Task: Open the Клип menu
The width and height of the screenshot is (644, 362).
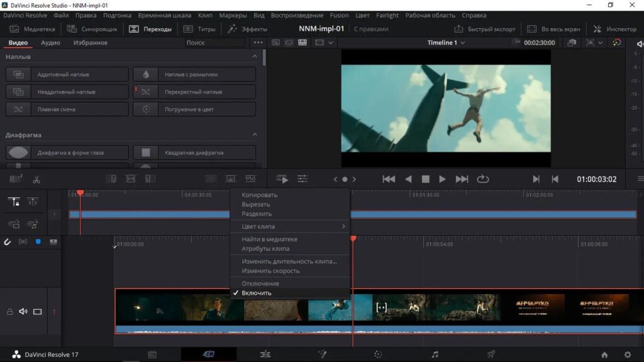Action: (205, 15)
